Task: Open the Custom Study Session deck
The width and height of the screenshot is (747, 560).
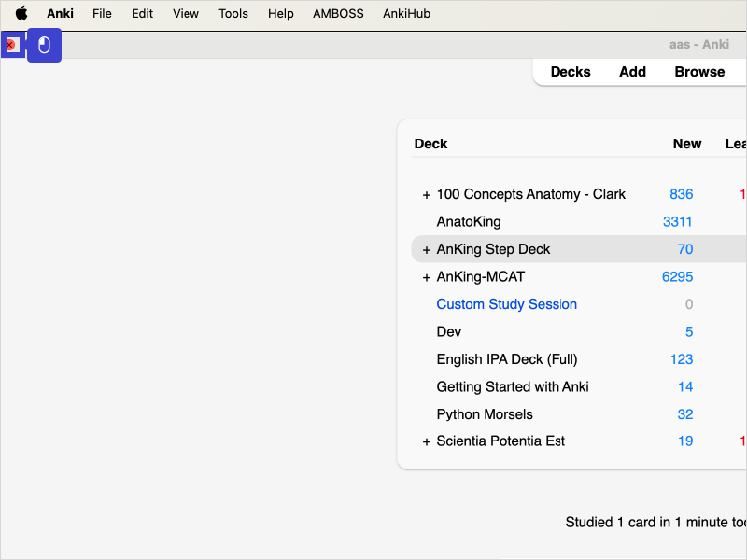Action: tap(506, 304)
